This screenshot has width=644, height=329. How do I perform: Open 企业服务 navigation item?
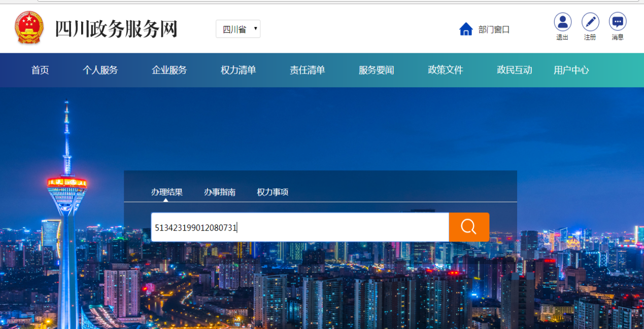pyautogui.click(x=170, y=70)
